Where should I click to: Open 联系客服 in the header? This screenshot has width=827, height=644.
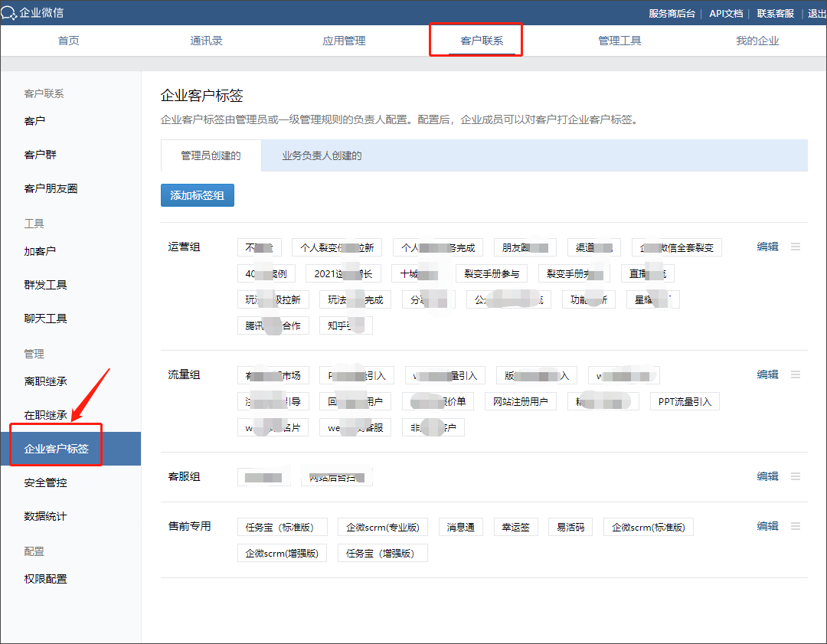pyautogui.click(x=775, y=13)
